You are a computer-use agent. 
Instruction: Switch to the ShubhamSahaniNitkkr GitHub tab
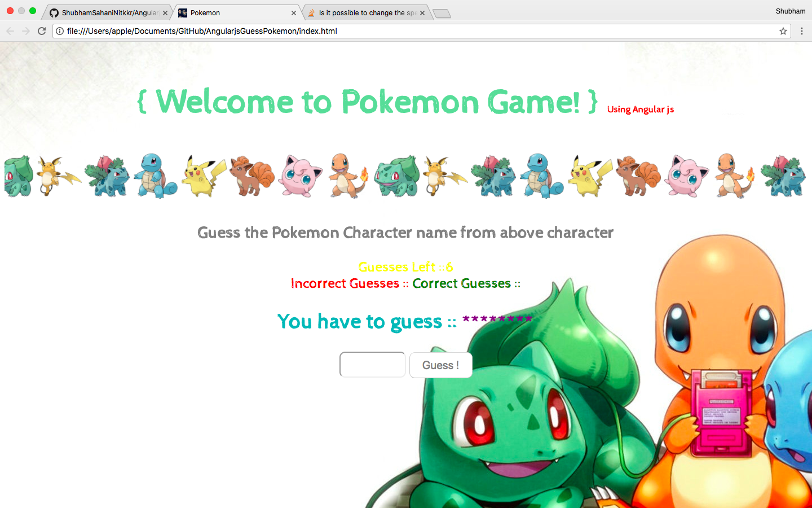(107, 12)
